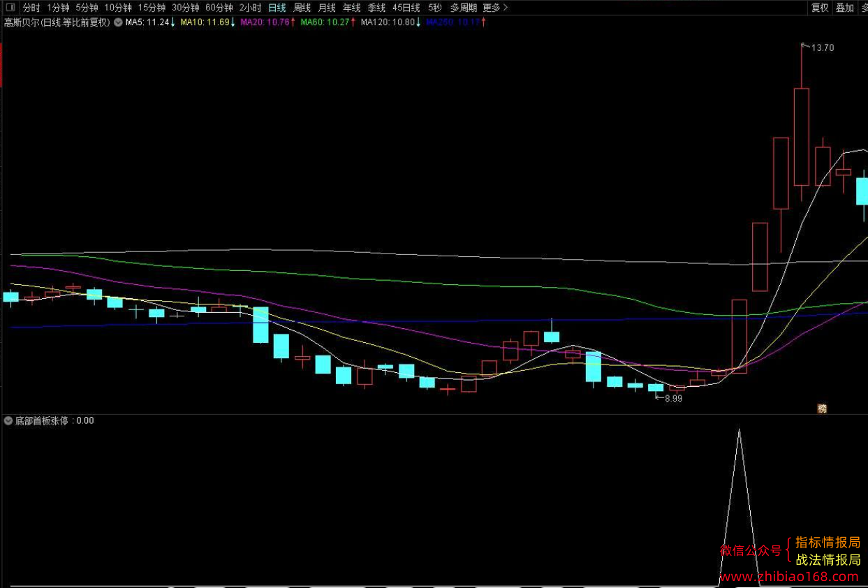Image resolution: width=868 pixels, height=588 pixels.
Task: Open the 年线 yearly tab
Action: [x=351, y=8]
